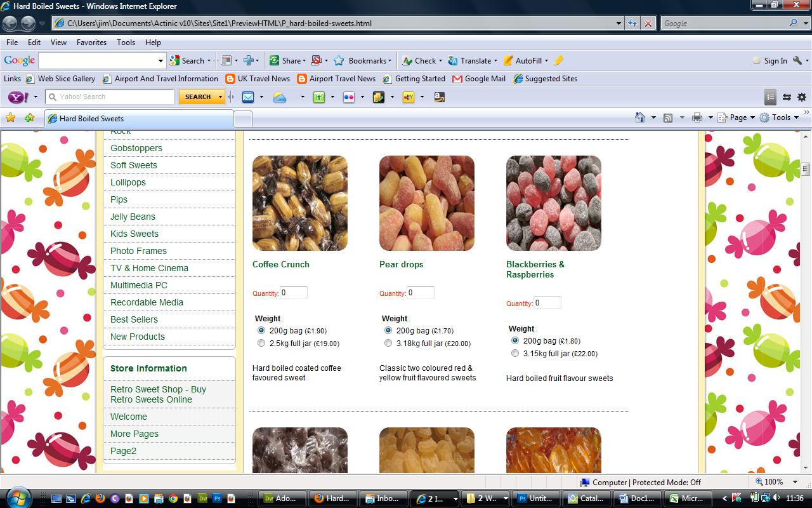Screen dimensions: 812x508
Task: Click the Print icon in command bar
Action: coord(697,117)
